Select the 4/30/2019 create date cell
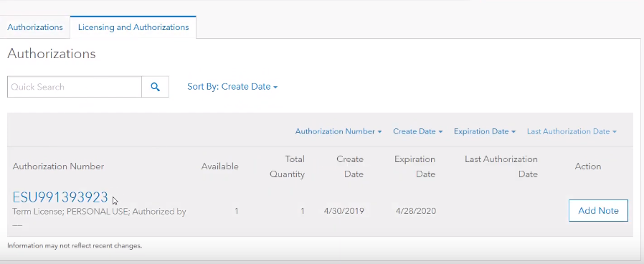Screen dimensions: 644x264 [344, 211]
